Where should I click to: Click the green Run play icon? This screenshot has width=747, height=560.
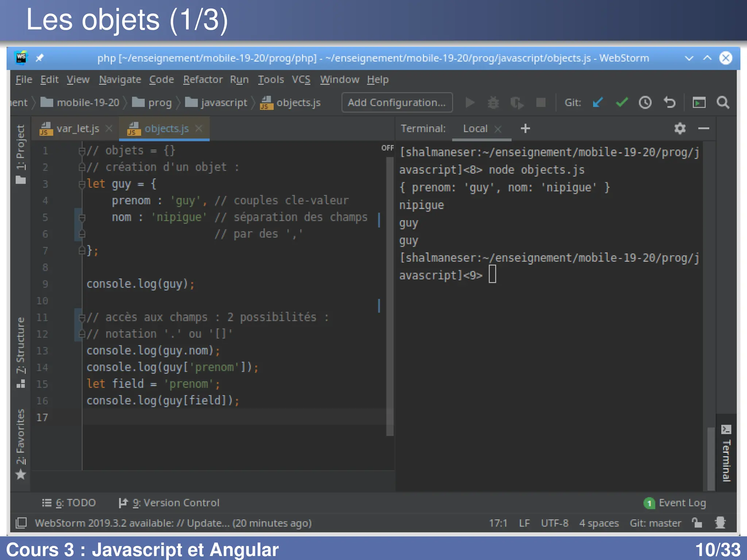(470, 103)
